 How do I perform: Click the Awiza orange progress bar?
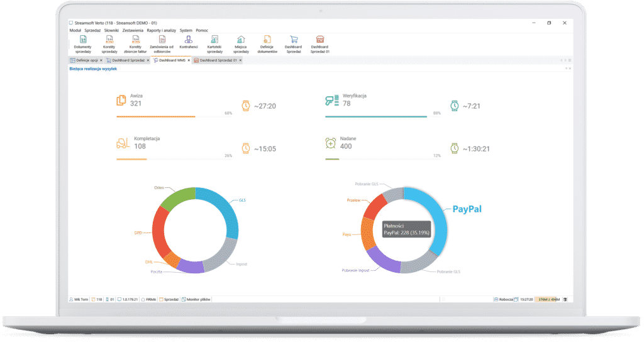tap(155, 116)
